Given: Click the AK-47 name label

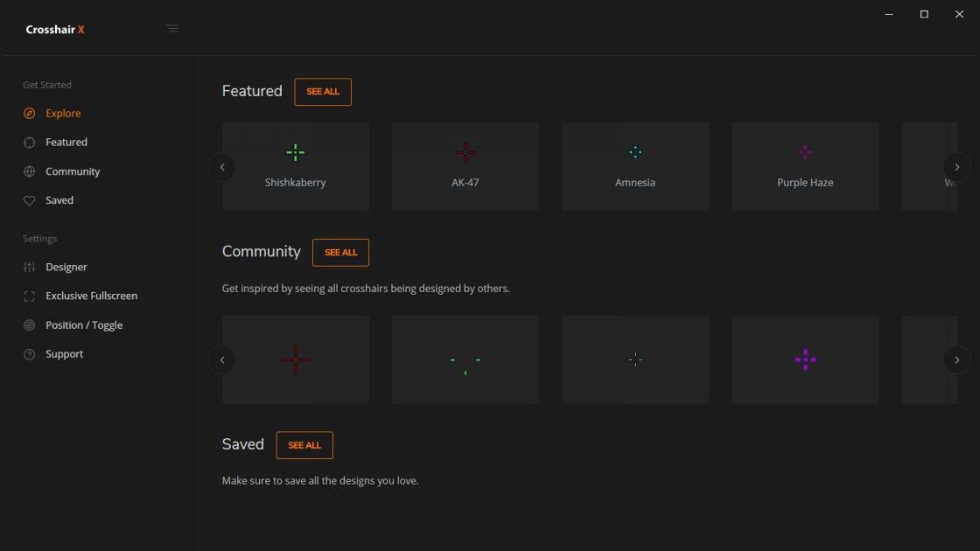Looking at the screenshot, I should pos(465,183).
